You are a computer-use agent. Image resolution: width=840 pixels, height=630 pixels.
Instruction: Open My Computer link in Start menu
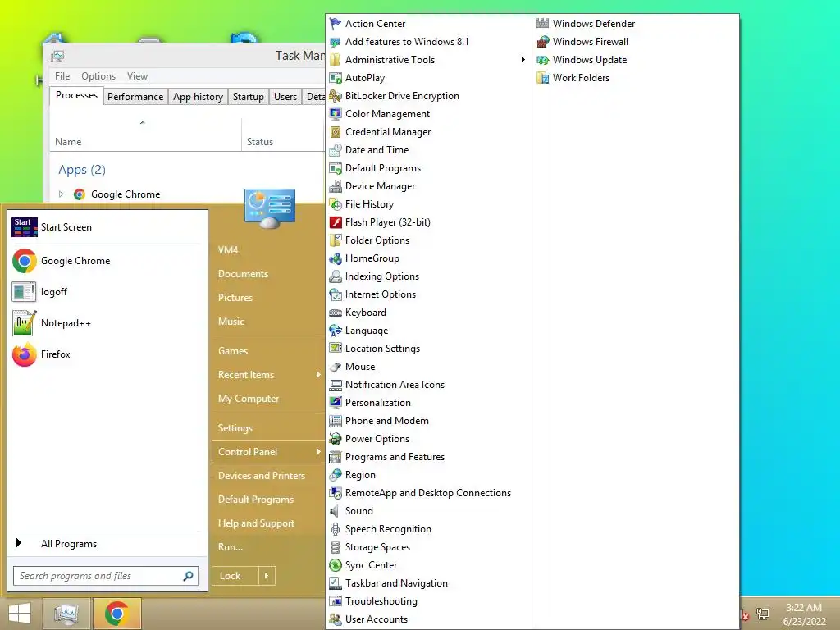249,399
